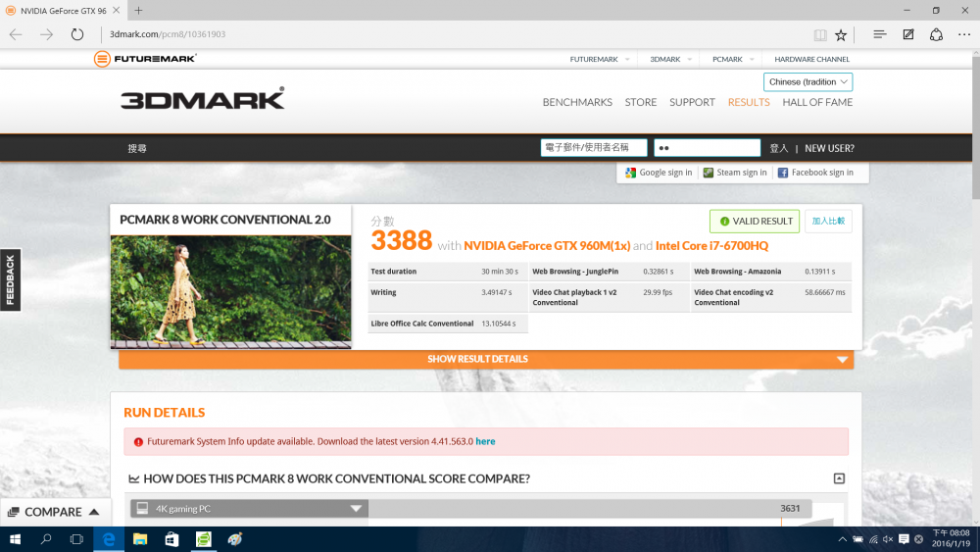Viewport: 980px width, 552px height.
Task: Open the PCMARK dropdown menu
Action: point(732,60)
